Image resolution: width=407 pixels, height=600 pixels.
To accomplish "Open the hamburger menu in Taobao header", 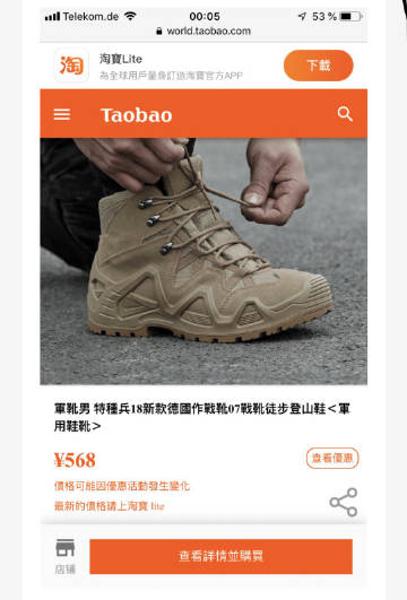I will click(x=62, y=114).
